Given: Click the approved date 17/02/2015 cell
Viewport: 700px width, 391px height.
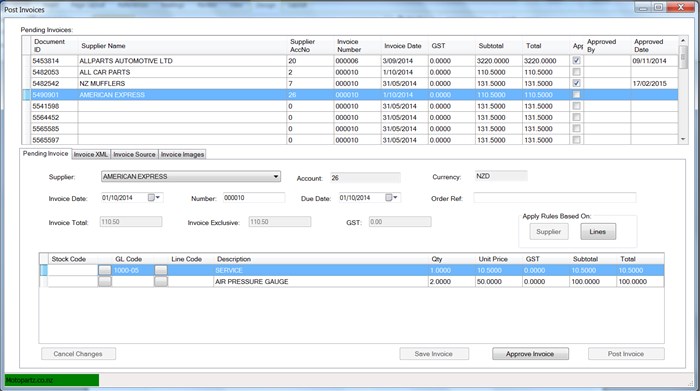Looking at the screenshot, I should point(654,83).
